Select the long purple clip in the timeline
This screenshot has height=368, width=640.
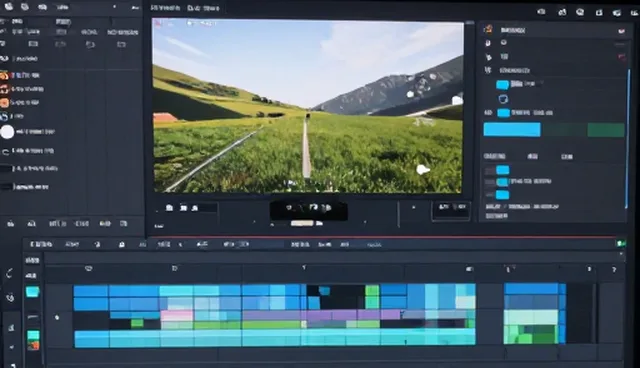320,315
